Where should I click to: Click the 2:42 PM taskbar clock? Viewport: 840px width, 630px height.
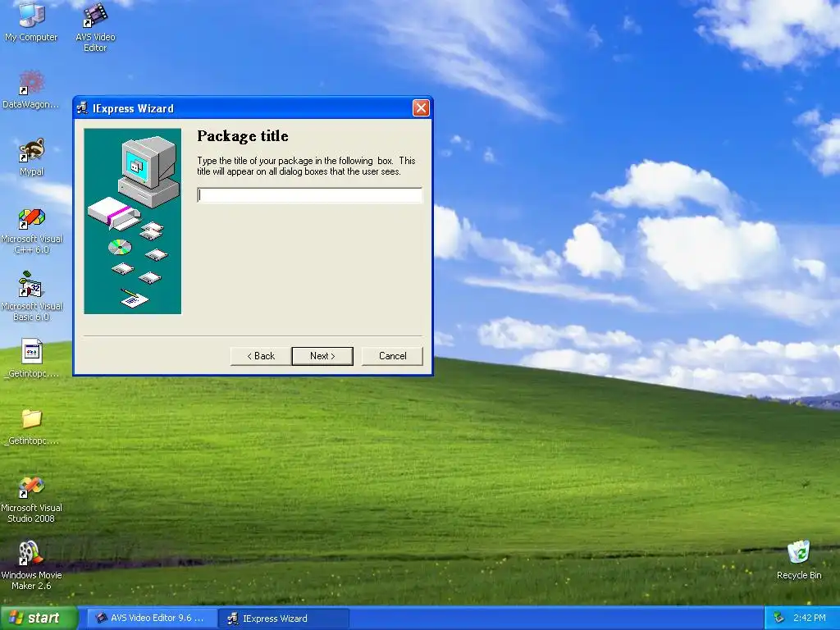point(810,619)
